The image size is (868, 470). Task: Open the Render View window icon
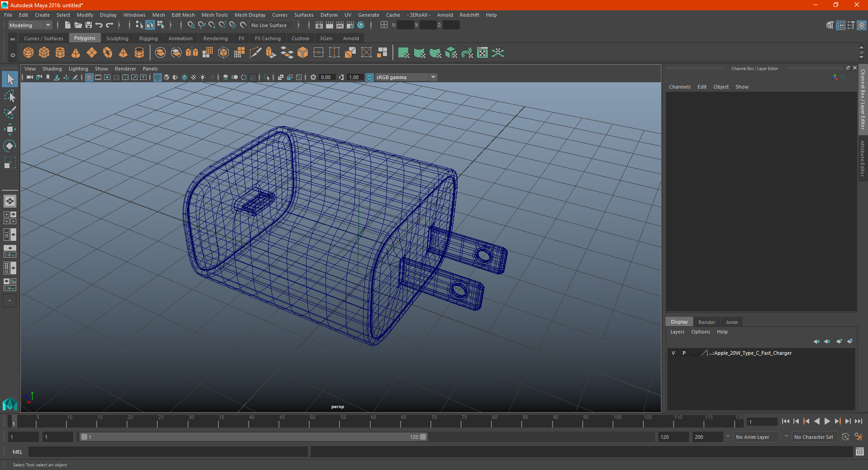point(319,25)
